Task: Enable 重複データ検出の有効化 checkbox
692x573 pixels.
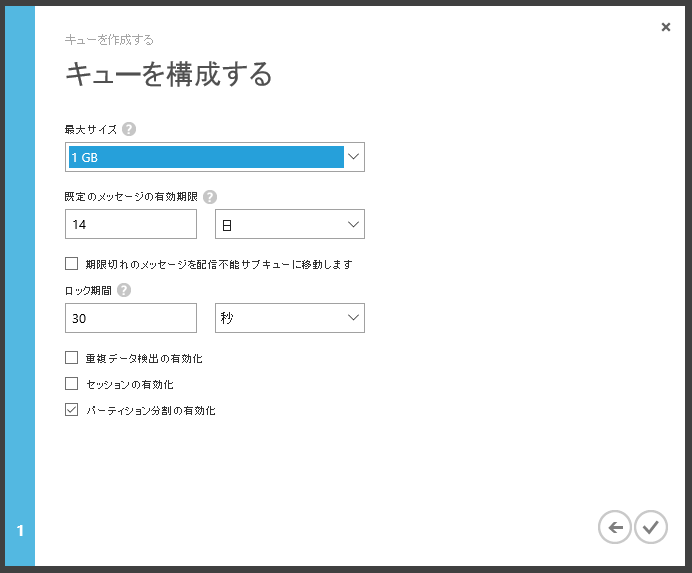Action: coord(71,358)
